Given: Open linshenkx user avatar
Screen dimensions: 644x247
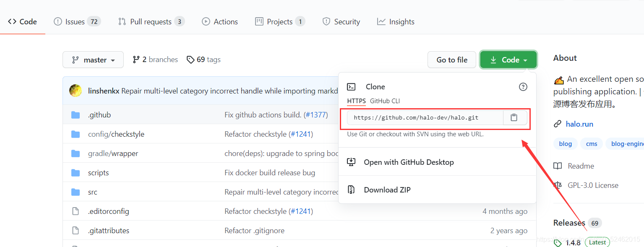Looking at the screenshot, I should coord(76,91).
